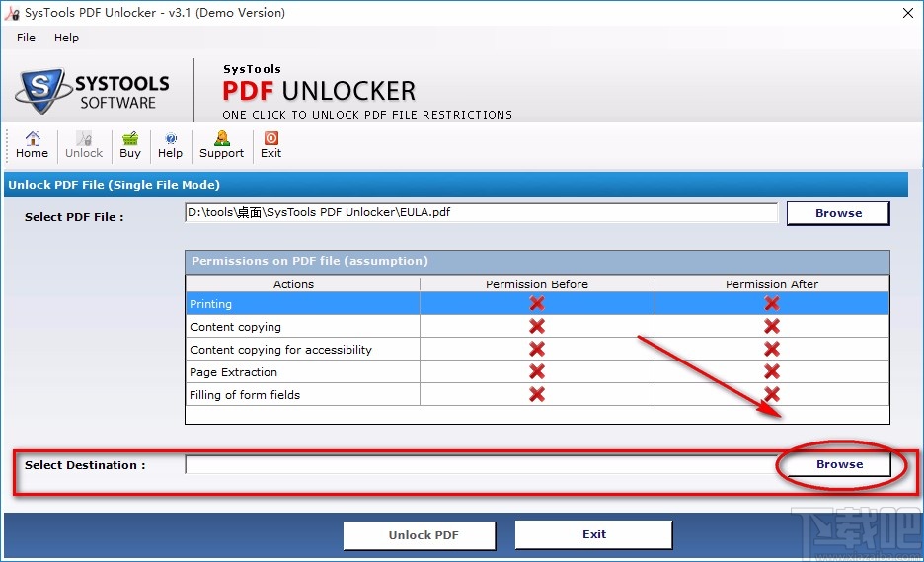Go to Home in the toolbar
The width and height of the screenshot is (924, 562).
pos(32,145)
